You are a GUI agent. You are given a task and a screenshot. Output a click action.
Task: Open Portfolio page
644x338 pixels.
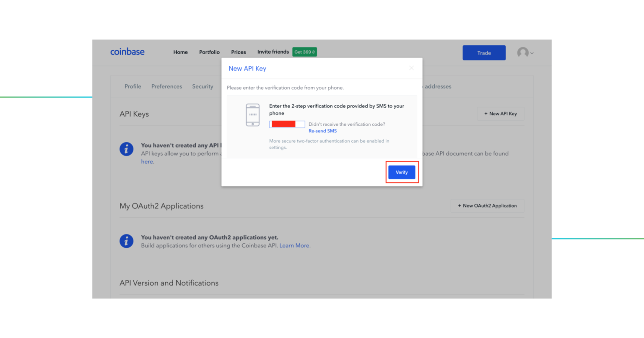(x=209, y=52)
